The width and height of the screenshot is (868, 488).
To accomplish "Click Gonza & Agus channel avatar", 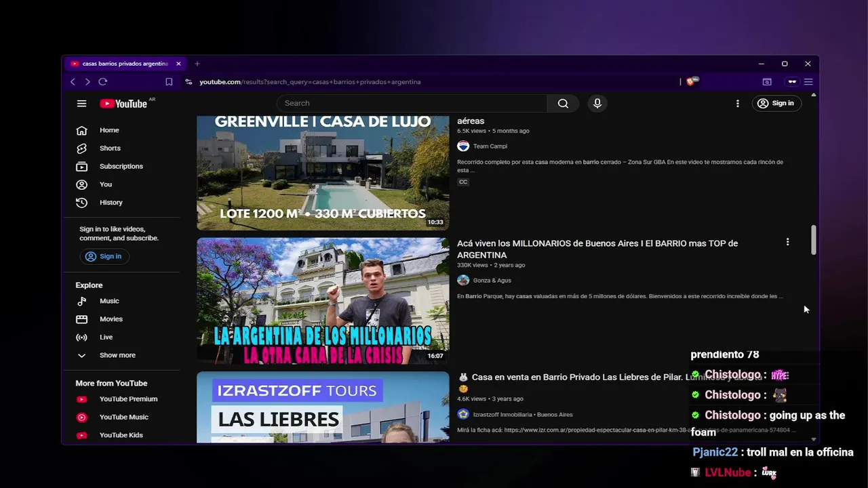I will click(463, 281).
